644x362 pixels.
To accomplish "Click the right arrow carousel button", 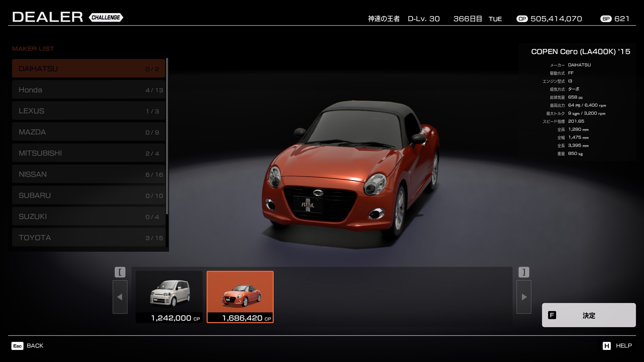I will pos(524,297).
